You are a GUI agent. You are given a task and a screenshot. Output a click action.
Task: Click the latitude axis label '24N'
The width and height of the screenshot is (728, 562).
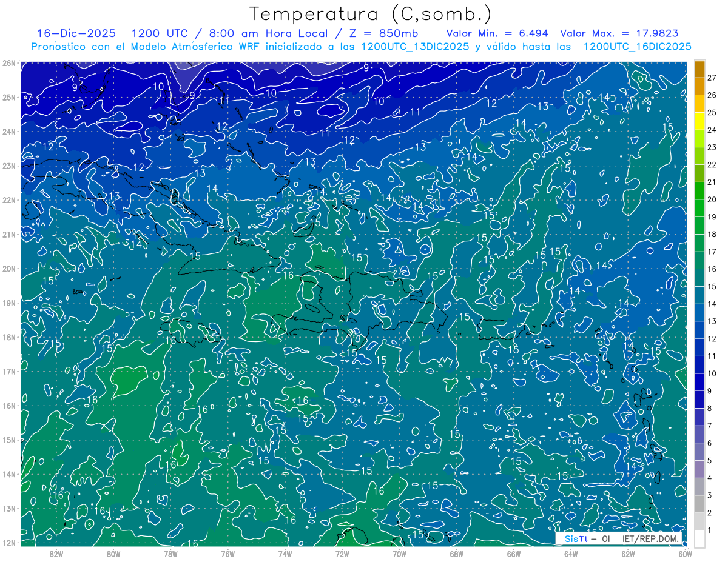pos(9,132)
